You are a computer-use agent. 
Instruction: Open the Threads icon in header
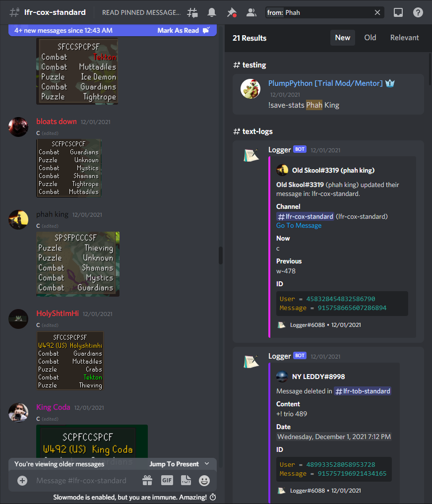click(192, 12)
